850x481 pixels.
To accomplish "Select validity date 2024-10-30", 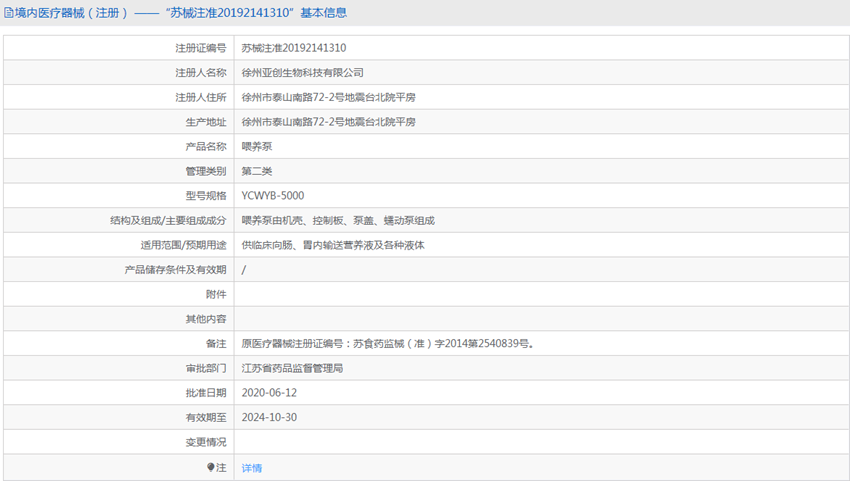I will tap(269, 417).
